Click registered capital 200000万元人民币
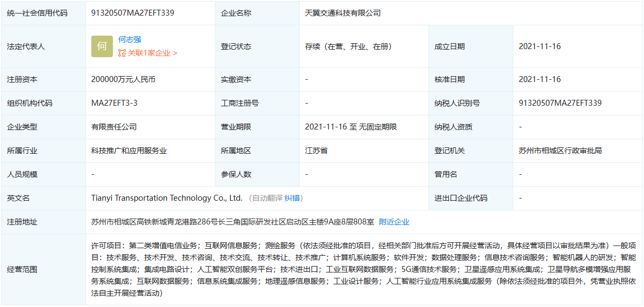644x307 pixels. point(123,79)
